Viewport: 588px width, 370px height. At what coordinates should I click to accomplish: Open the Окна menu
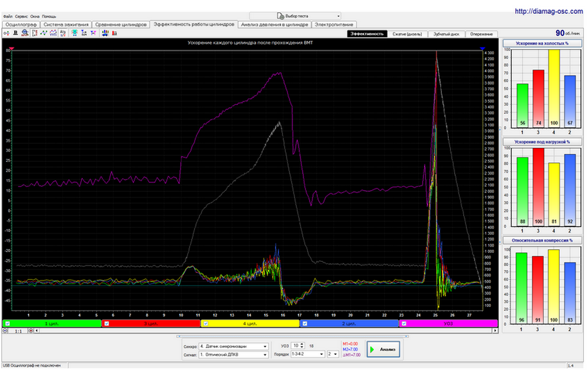point(35,17)
